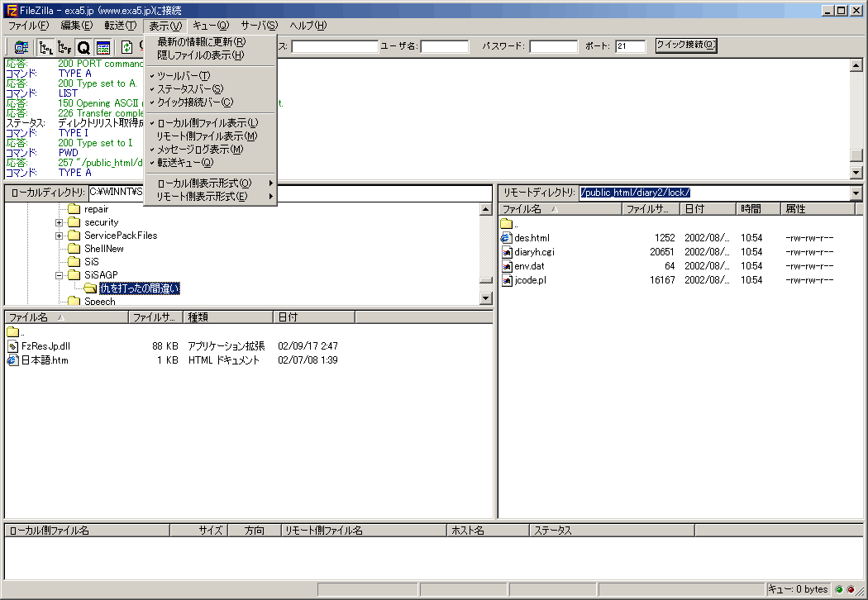Screen dimensions: 868x600
Task: Open ローカル側表示形式 submenu
Action: (210, 183)
